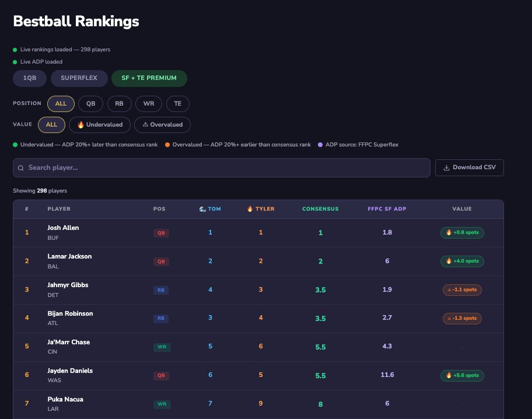Sort by FFPC SF ADP header
This screenshot has height=419, width=532.
[387, 209]
